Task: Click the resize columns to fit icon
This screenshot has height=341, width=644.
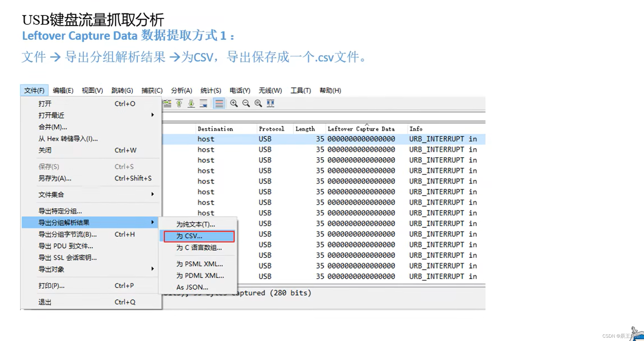Action: (270, 103)
